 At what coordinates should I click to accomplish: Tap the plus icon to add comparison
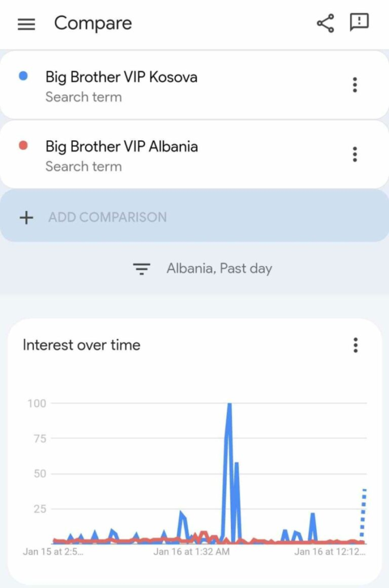click(x=26, y=218)
